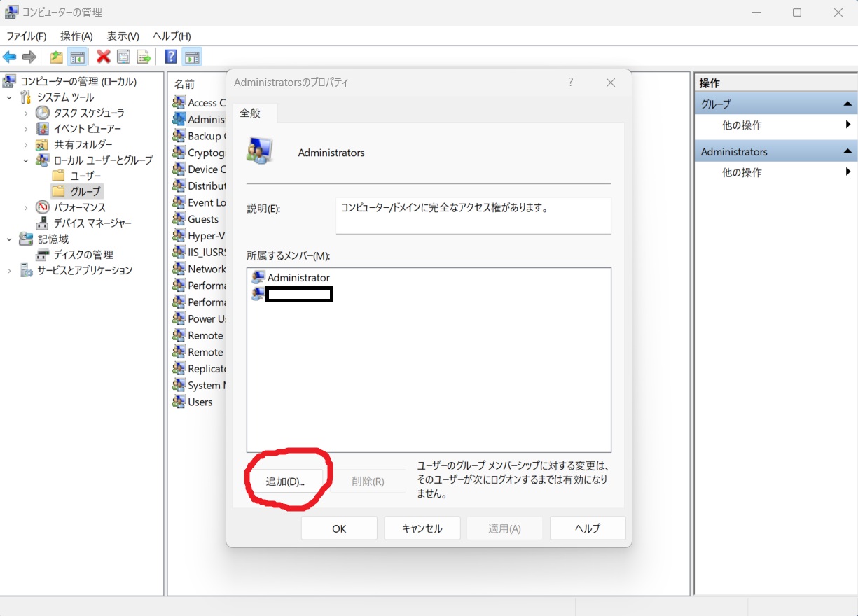858x616 pixels.
Task: Select the 全般 tab in properties dialog
Action: point(250,113)
